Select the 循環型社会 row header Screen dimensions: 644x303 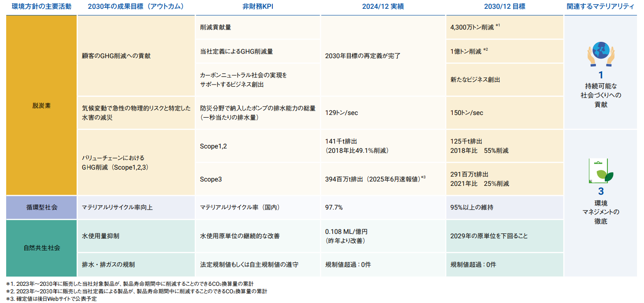tap(41, 207)
